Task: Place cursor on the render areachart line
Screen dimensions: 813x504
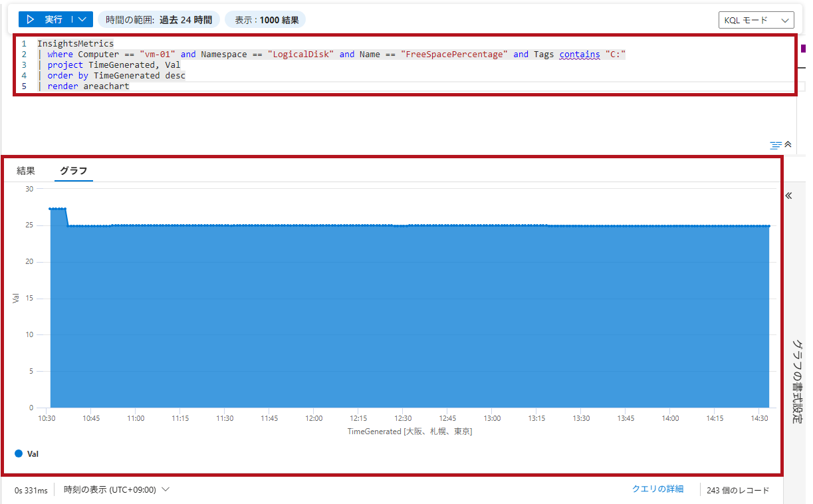Action: click(88, 86)
